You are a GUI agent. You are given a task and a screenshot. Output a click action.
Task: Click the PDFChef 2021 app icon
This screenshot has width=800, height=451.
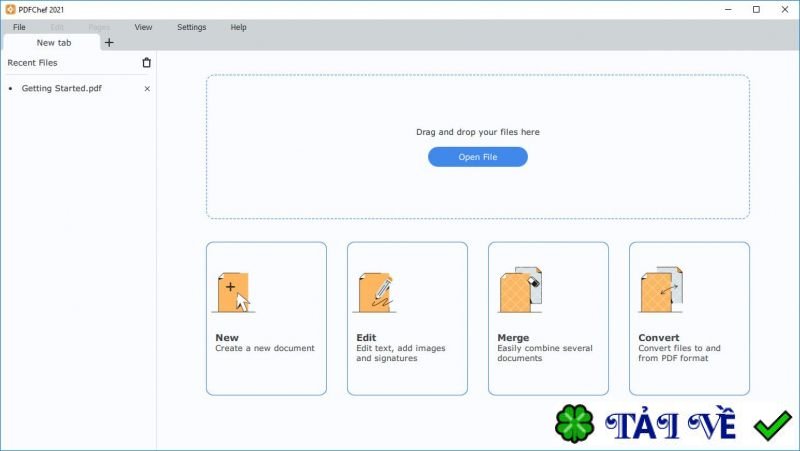tap(10, 9)
